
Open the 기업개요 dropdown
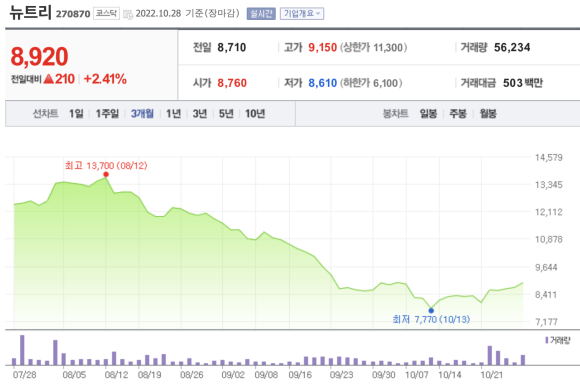(302, 14)
